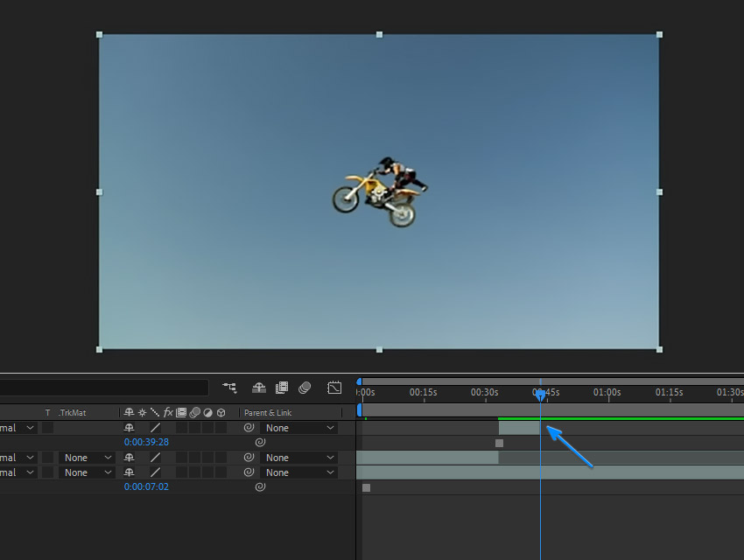This screenshot has width=744, height=560.
Task: Open the second layer's blending mode dropdown
Action: (x=18, y=458)
